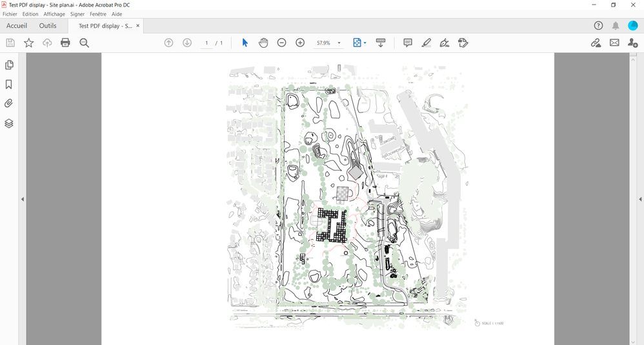Open user account avatar

tap(632, 25)
